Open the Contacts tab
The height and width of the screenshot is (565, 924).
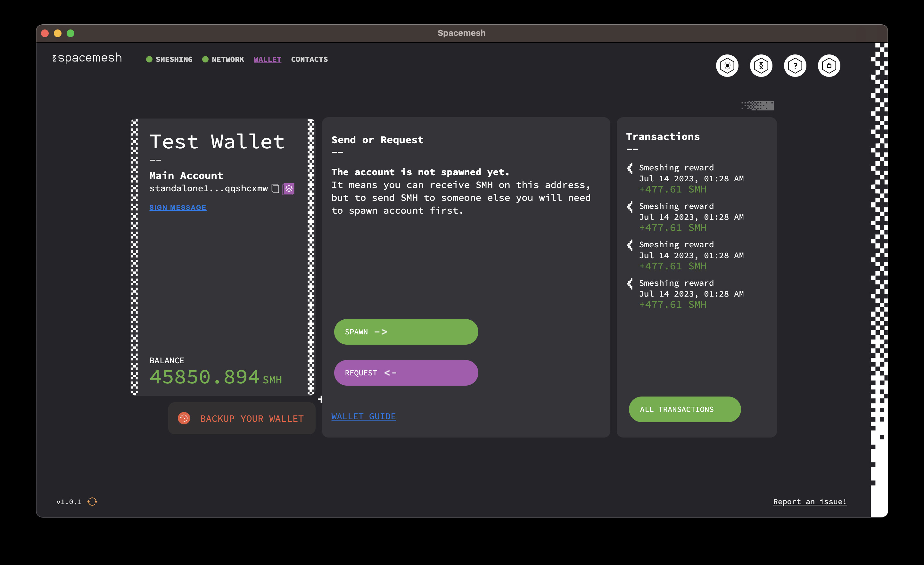[309, 59]
